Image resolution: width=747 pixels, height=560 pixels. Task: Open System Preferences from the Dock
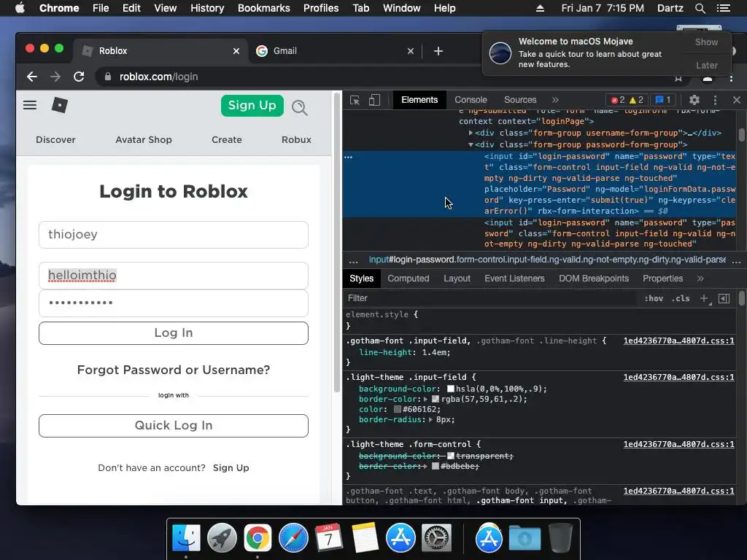436,538
